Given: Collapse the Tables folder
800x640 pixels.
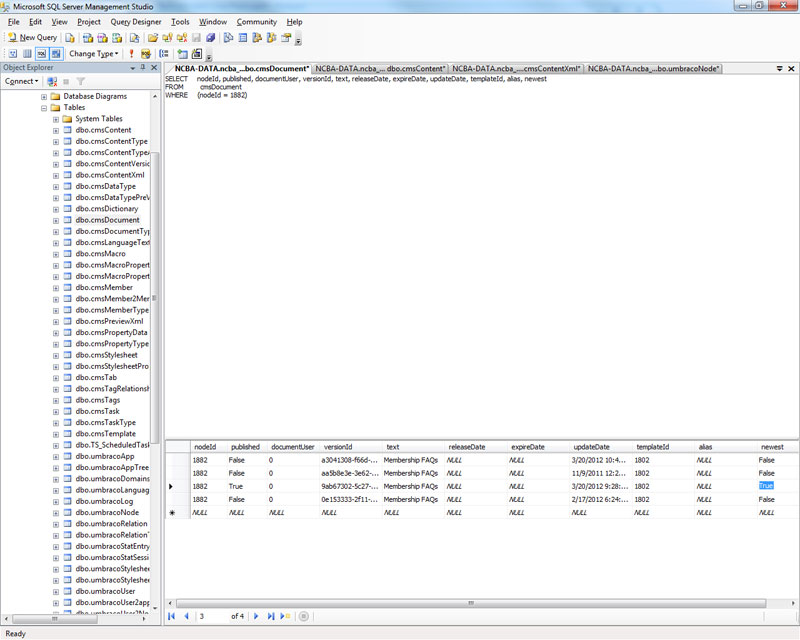Looking at the screenshot, I should [x=44, y=108].
